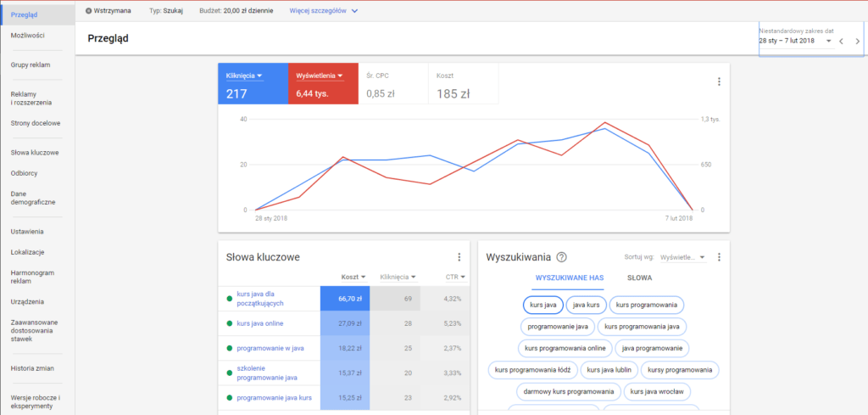Click the Koszt 185 zł metric tile
868x415 pixels.
[x=464, y=84]
